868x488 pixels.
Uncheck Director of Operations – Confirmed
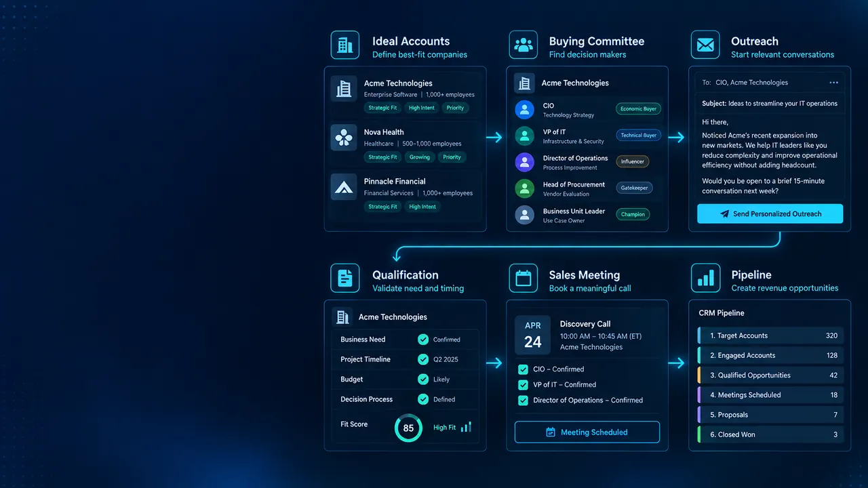pyautogui.click(x=523, y=401)
